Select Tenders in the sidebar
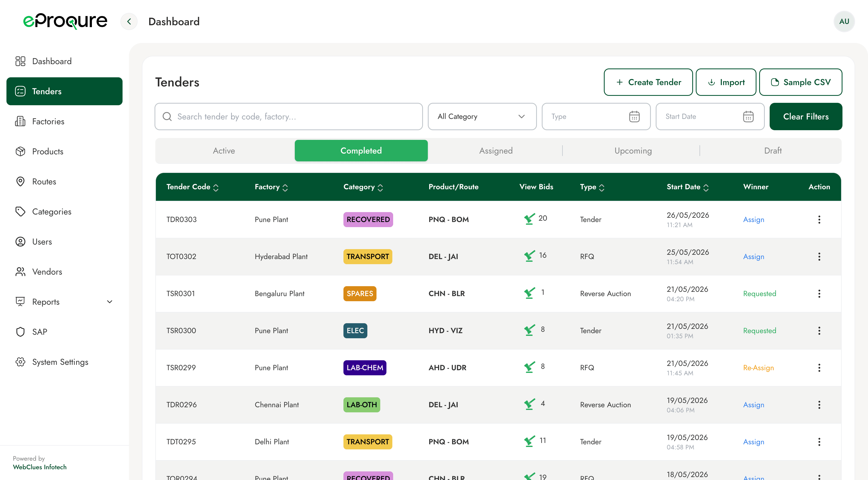Viewport: 868px width, 480px height. pyautogui.click(x=64, y=91)
